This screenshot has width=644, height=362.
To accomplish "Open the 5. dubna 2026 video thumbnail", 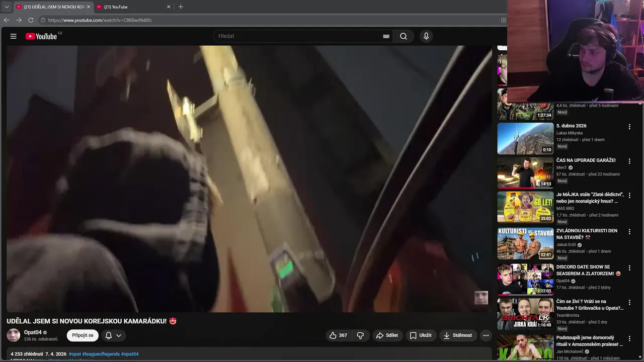I will pos(525,138).
